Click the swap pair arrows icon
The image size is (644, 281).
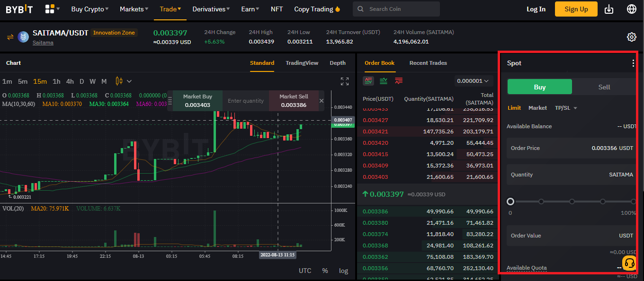tap(10, 37)
